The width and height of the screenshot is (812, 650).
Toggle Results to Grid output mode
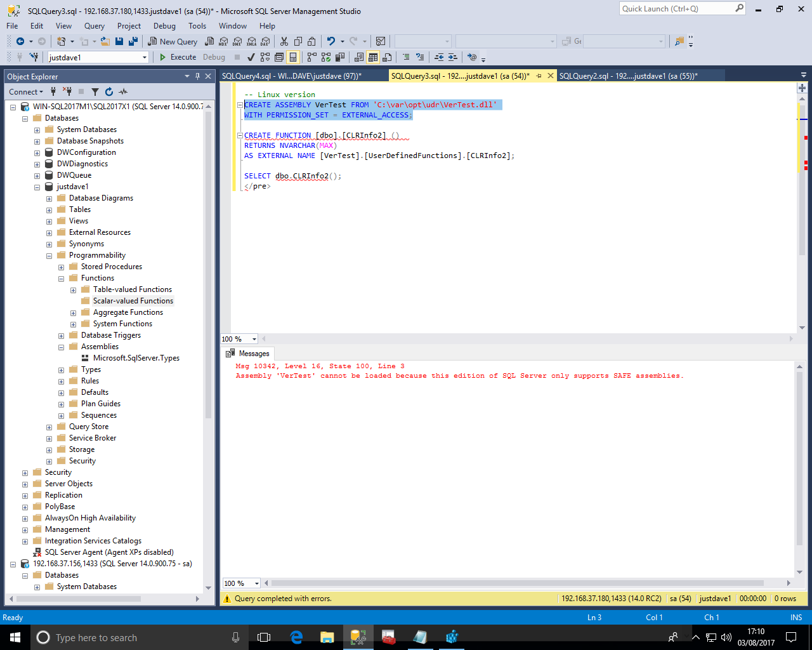[x=373, y=57]
